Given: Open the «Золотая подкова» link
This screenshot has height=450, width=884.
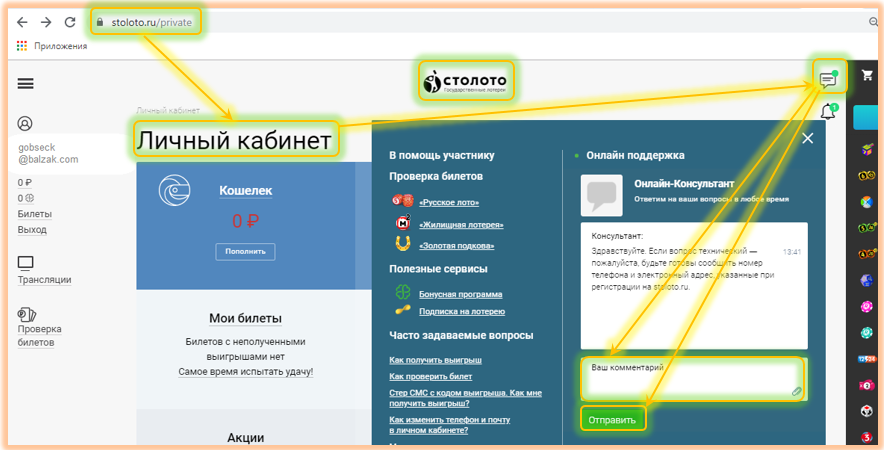Looking at the screenshot, I should pos(457,246).
